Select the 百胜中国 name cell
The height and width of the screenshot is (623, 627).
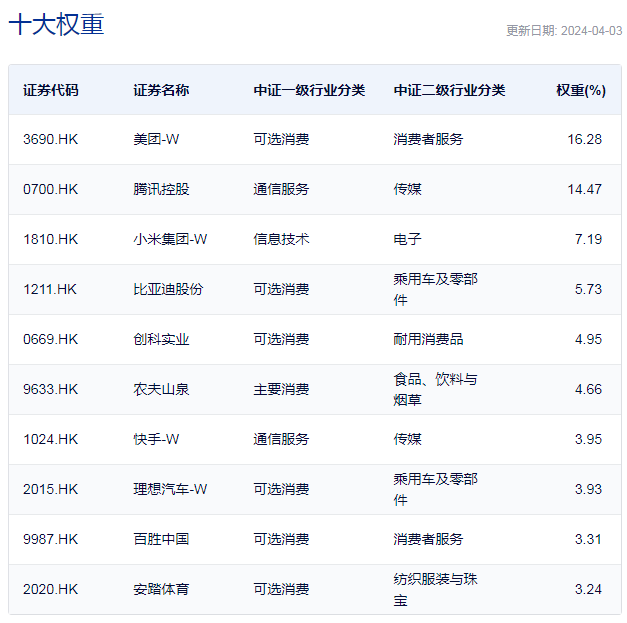tap(161, 539)
